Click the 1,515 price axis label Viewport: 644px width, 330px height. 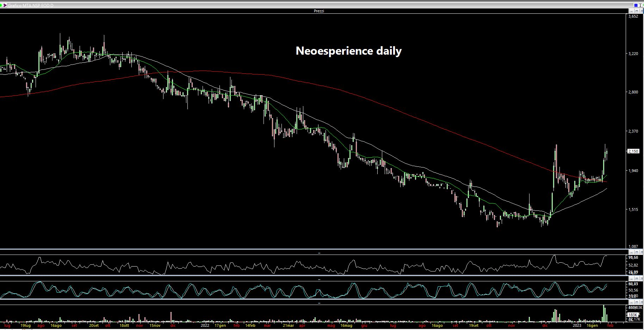[x=633, y=209]
